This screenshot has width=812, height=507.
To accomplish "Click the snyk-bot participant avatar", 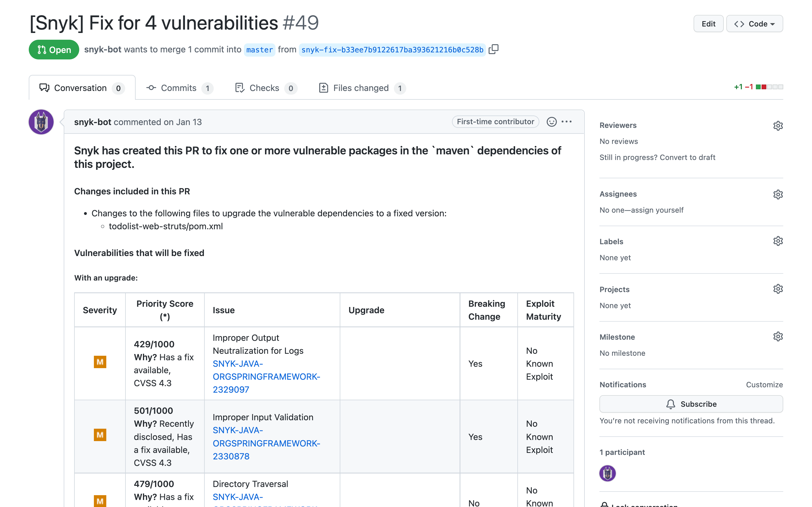I will click(x=608, y=473).
